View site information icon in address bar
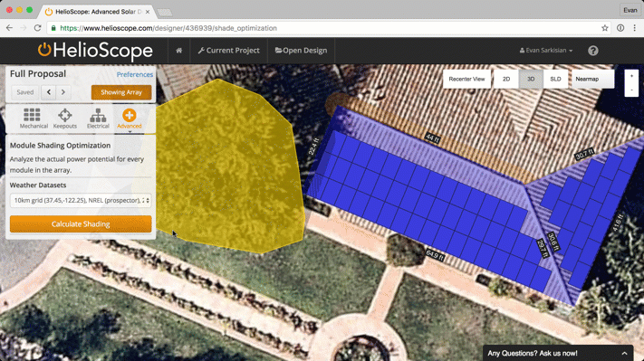 point(620,28)
